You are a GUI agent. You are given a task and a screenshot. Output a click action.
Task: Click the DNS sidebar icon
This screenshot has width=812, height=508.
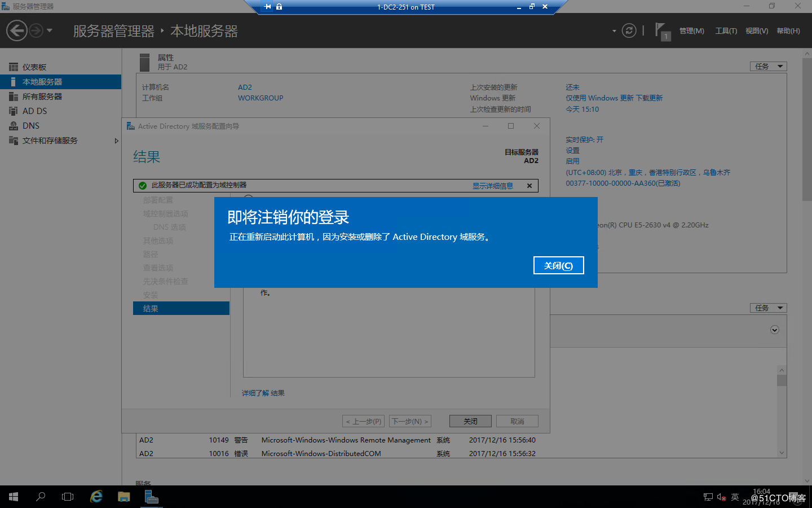click(x=14, y=126)
